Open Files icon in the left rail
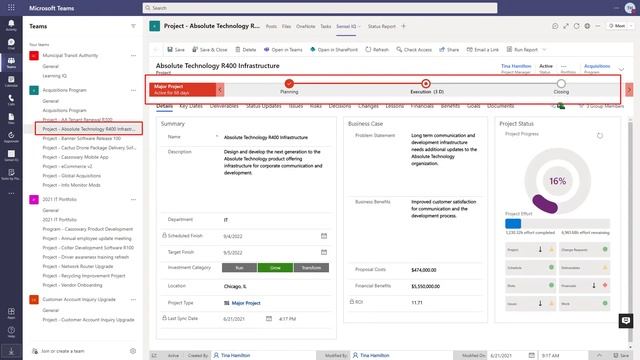640x360 pixels. click(11, 118)
